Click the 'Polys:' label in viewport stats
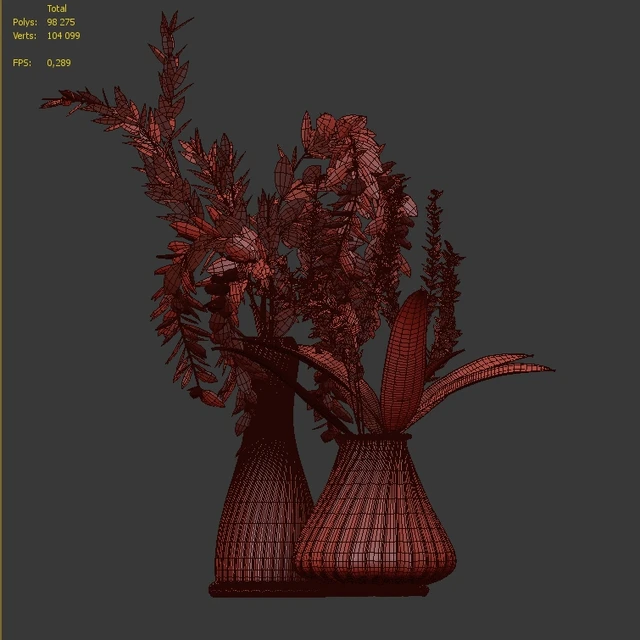The width and height of the screenshot is (640, 640). tap(25, 22)
